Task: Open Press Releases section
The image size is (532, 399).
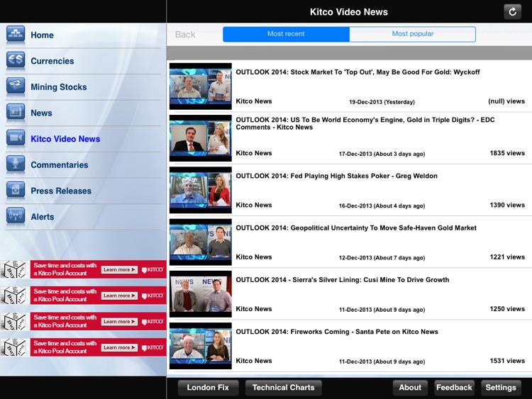Action: (x=61, y=191)
